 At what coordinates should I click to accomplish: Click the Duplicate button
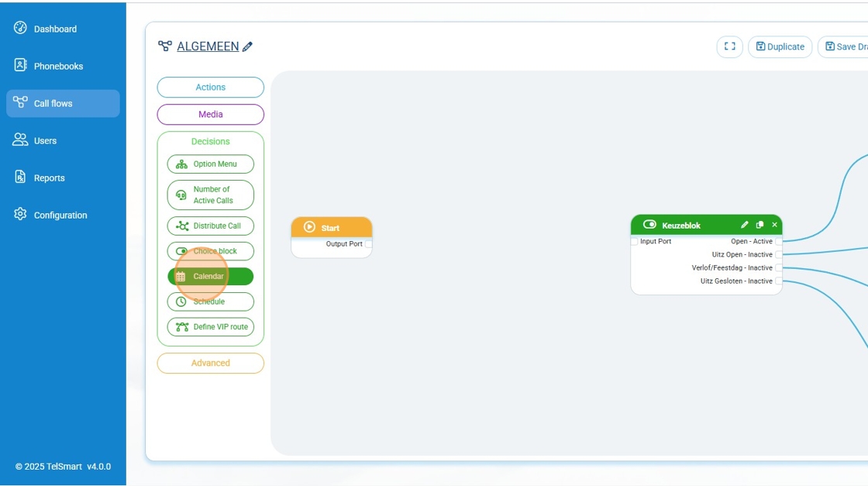coord(780,47)
